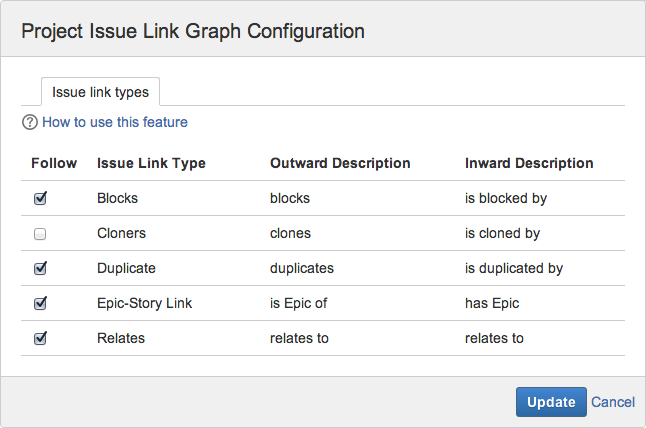Select the Cloners link type name
This screenshot has height=428, width=646.
[122, 233]
